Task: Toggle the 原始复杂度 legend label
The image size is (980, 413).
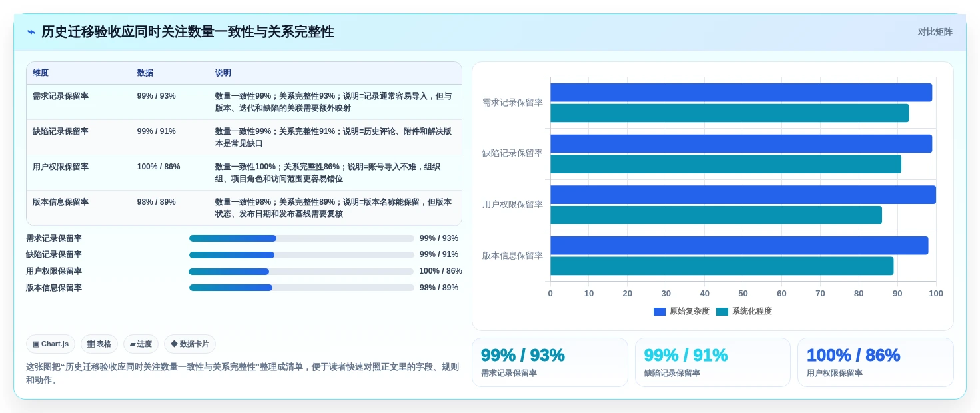Action: (690, 312)
